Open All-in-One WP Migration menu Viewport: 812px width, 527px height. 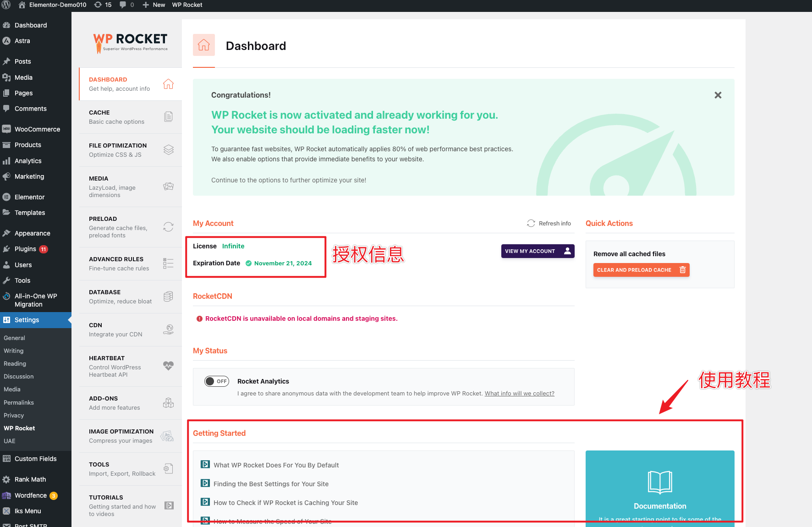[x=36, y=300]
